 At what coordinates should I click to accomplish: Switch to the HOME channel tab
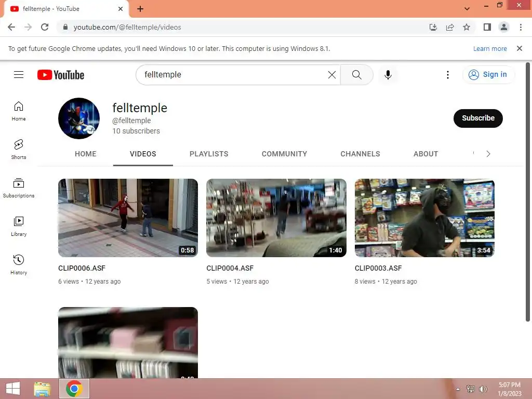[x=86, y=154]
